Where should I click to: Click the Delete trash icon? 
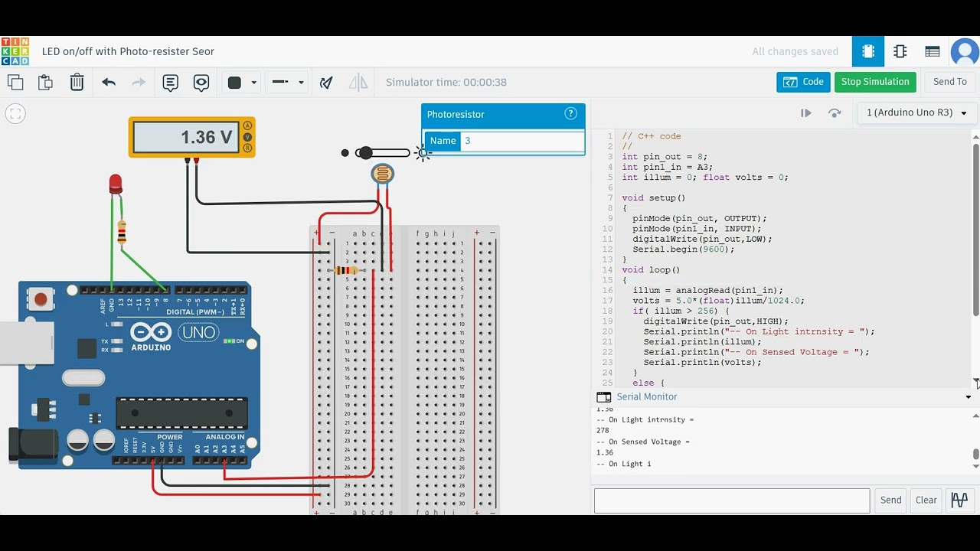click(x=77, y=82)
